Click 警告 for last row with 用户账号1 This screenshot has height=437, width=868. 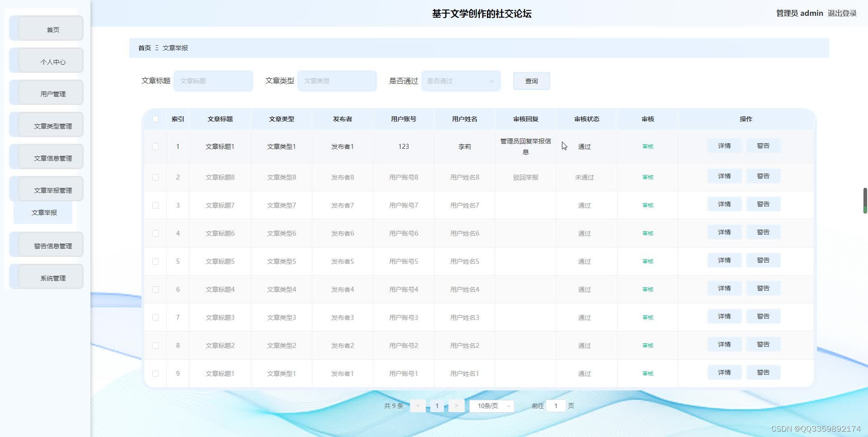pyautogui.click(x=763, y=372)
